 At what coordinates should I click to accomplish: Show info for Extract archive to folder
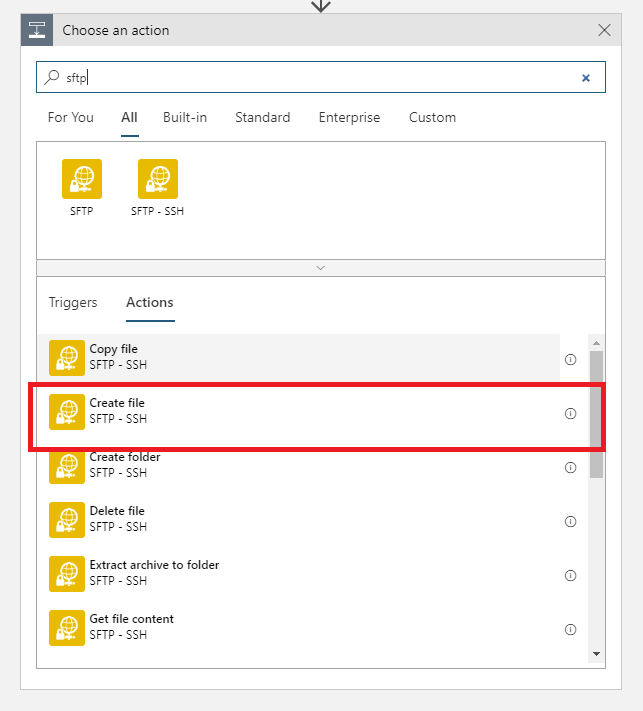[570, 575]
